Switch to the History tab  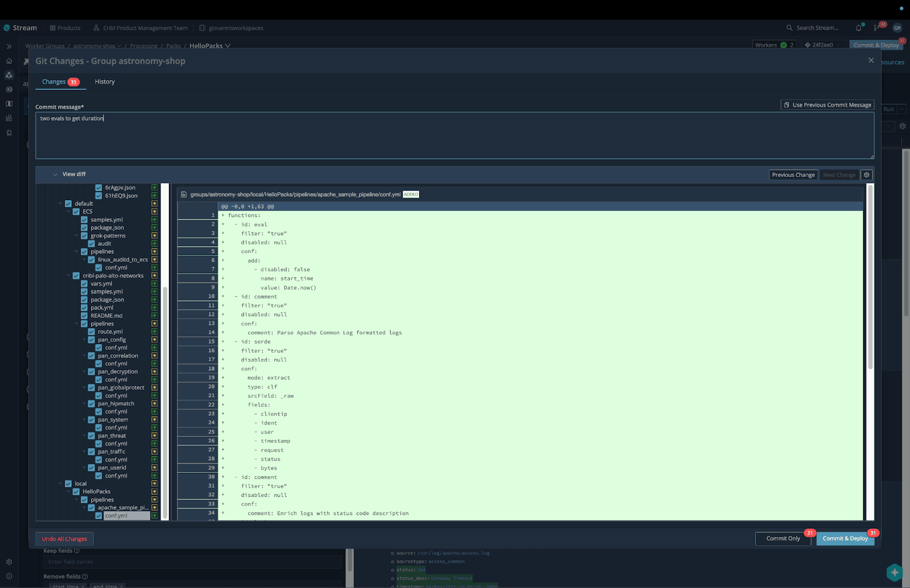coord(105,82)
